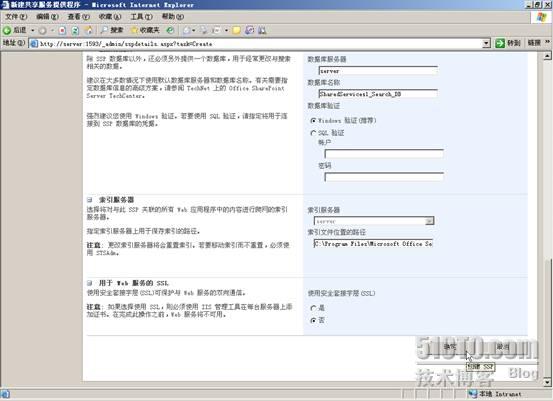The image size is (553, 401).
Task: Open the Forward button history dropdown arrow
Action: (x=52, y=31)
